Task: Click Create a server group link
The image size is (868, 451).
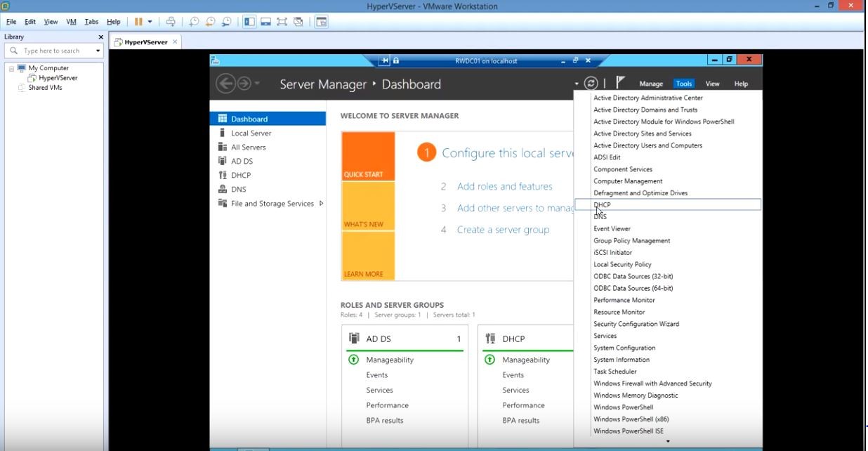Action: pyautogui.click(x=503, y=230)
